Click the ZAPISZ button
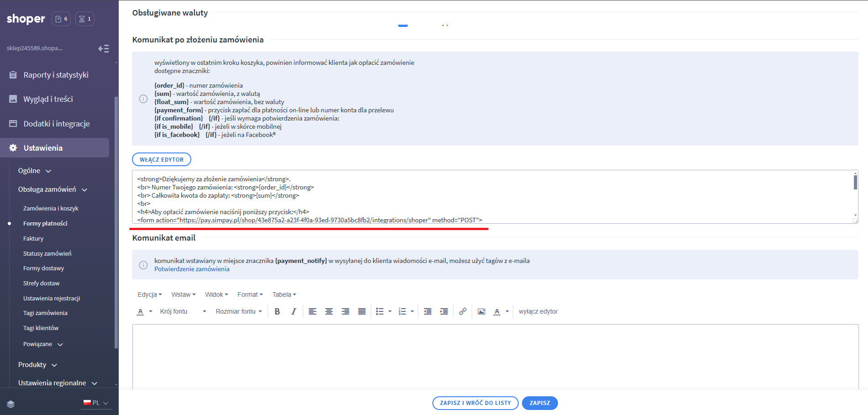The image size is (868, 415). [540, 403]
